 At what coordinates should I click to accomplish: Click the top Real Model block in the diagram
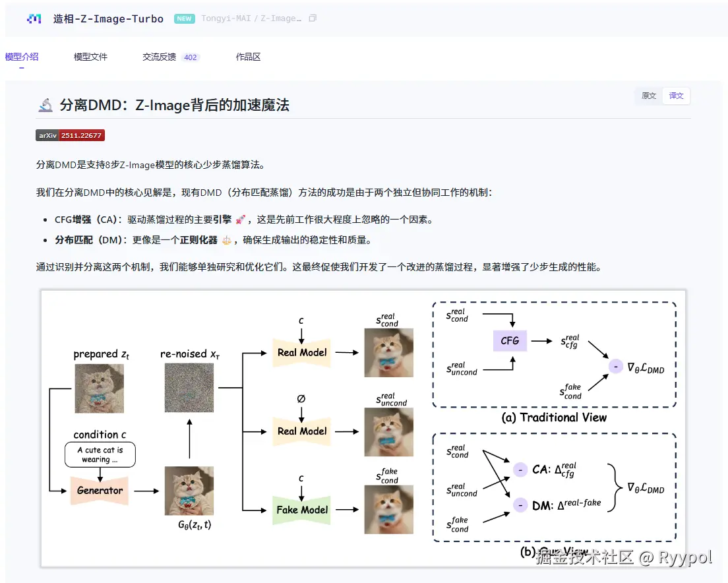[301, 352]
